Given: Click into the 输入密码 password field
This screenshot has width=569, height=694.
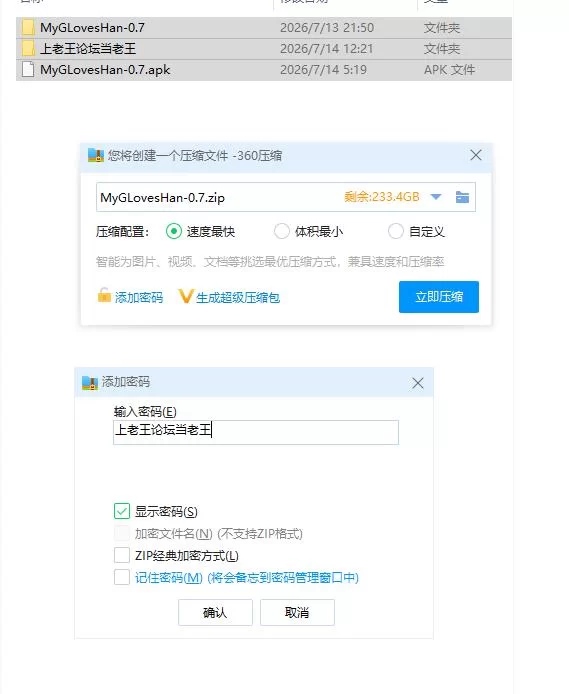Looking at the screenshot, I should [256, 432].
